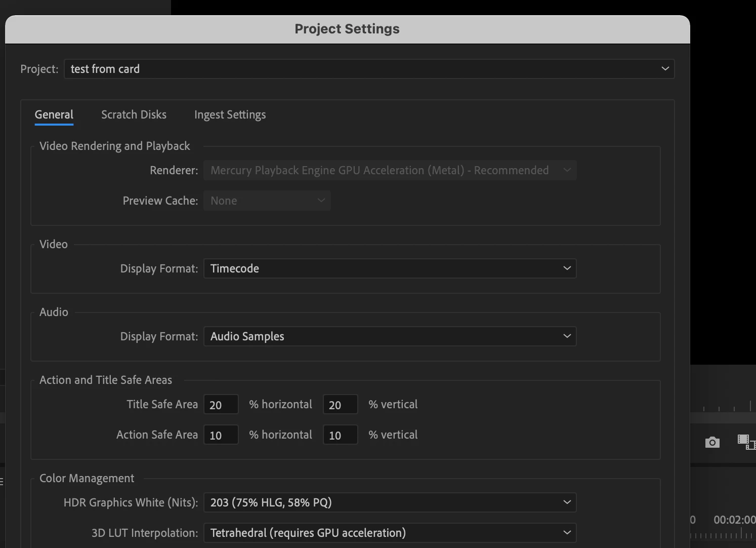Open the Preview Cache dropdown
Viewport: 756px width, 548px height.
point(267,201)
